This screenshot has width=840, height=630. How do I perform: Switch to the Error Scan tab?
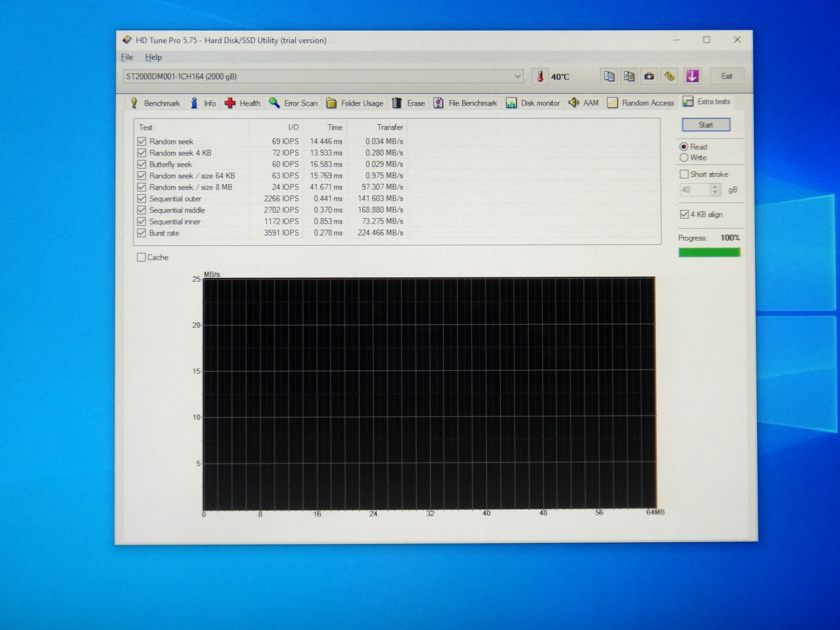293,103
